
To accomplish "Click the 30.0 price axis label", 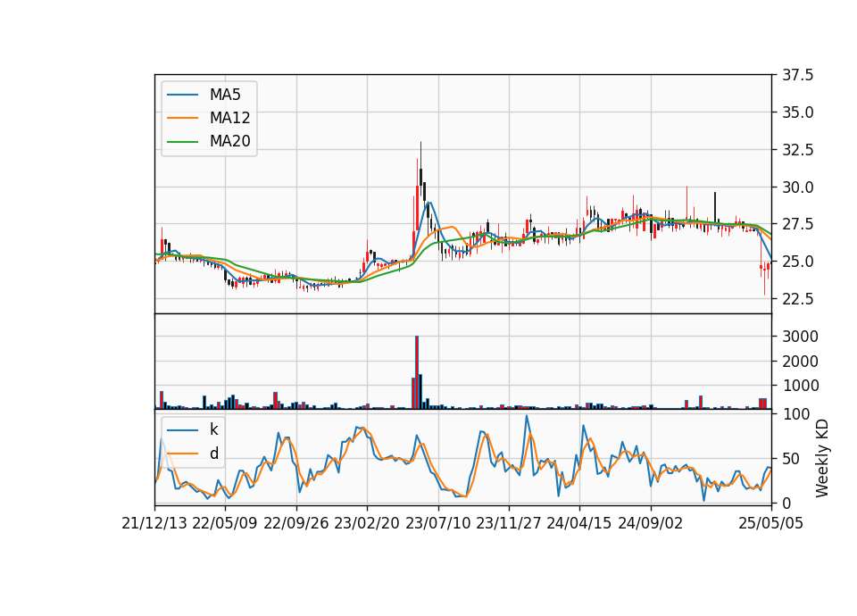I will [797, 187].
